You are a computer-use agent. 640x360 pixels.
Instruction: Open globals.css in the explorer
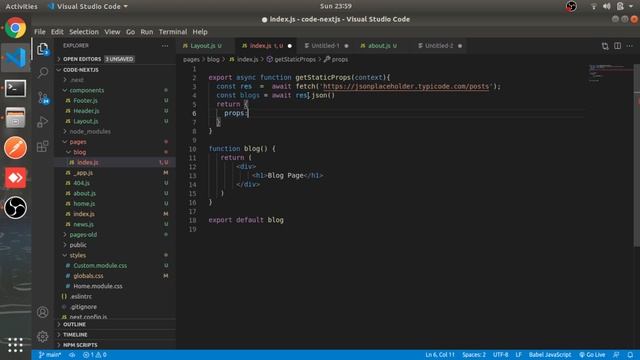115,276
